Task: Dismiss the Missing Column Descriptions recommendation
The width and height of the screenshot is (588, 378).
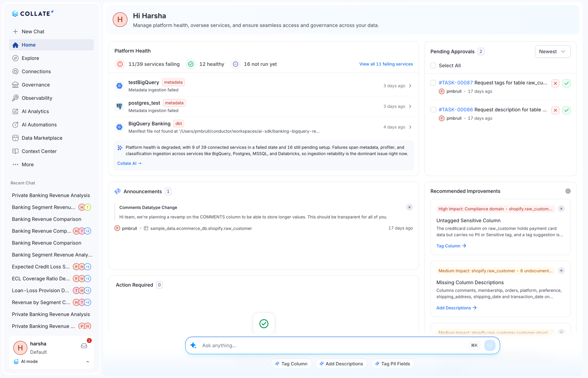Action: pyautogui.click(x=561, y=271)
